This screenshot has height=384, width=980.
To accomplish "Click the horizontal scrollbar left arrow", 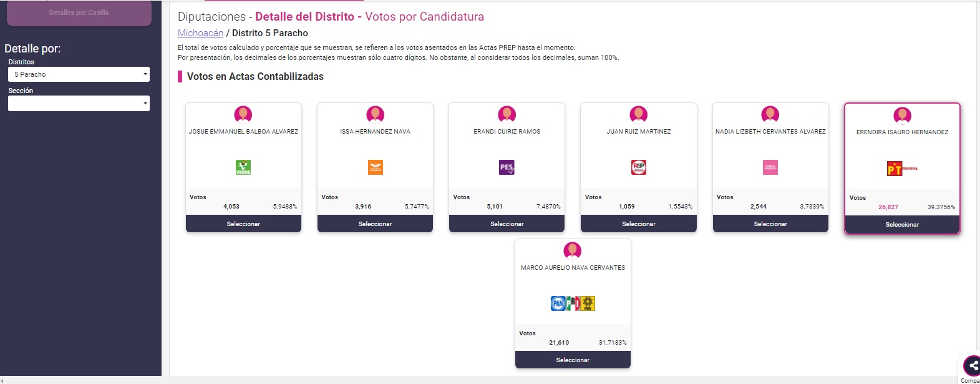I will [x=2, y=380].
